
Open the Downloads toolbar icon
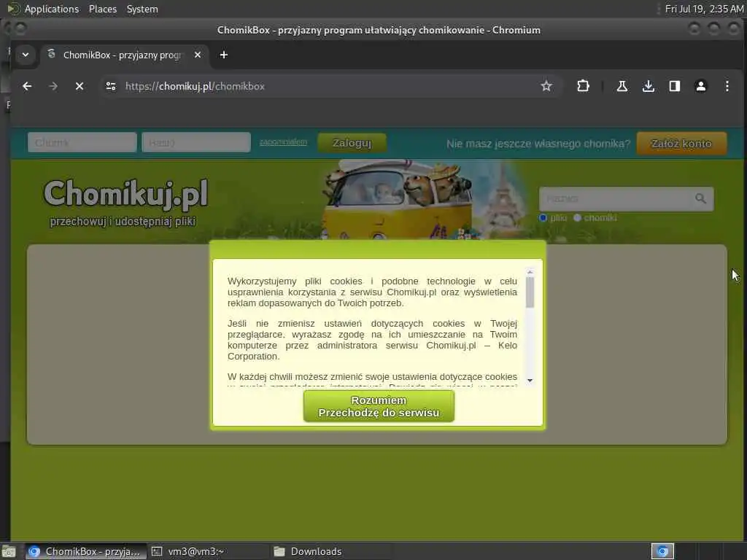(648, 86)
